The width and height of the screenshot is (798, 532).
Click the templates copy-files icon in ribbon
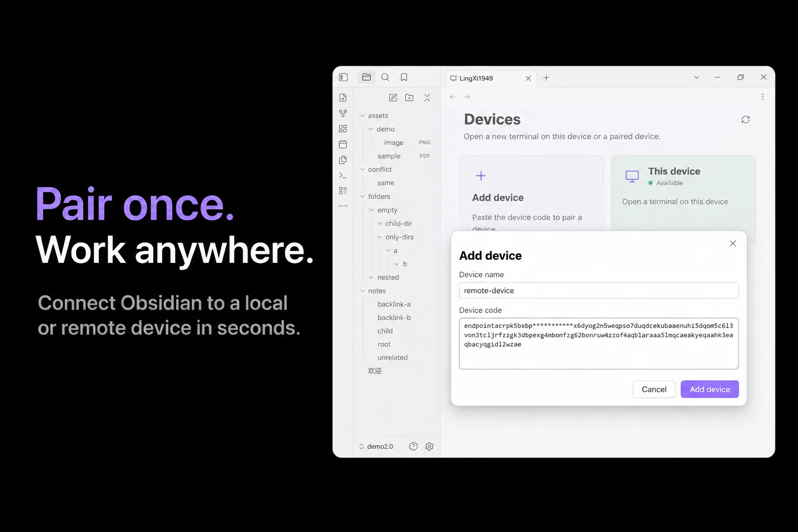click(x=343, y=160)
